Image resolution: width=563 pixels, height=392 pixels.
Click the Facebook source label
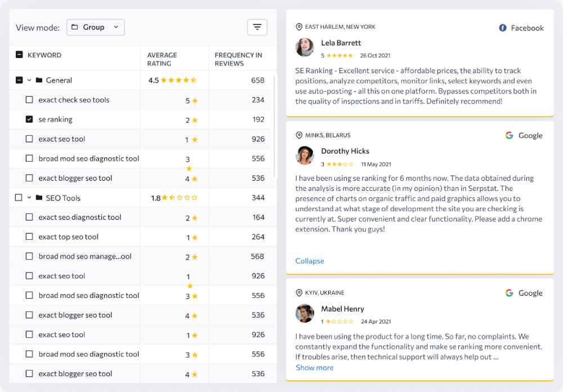(527, 28)
